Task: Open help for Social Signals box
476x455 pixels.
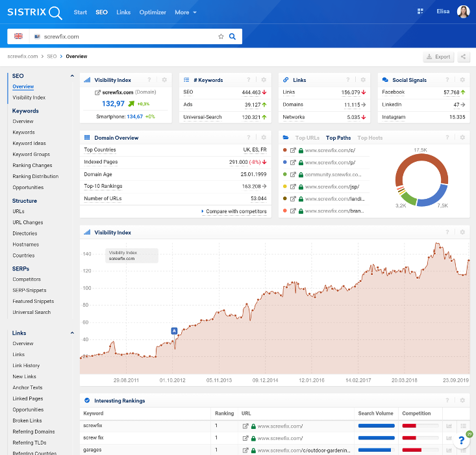Action: [447, 80]
